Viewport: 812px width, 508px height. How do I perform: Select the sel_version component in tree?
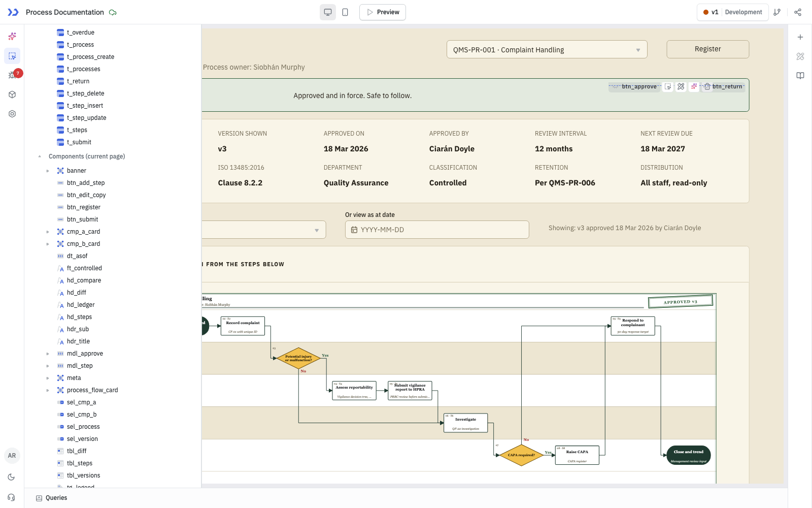tap(82, 439)
